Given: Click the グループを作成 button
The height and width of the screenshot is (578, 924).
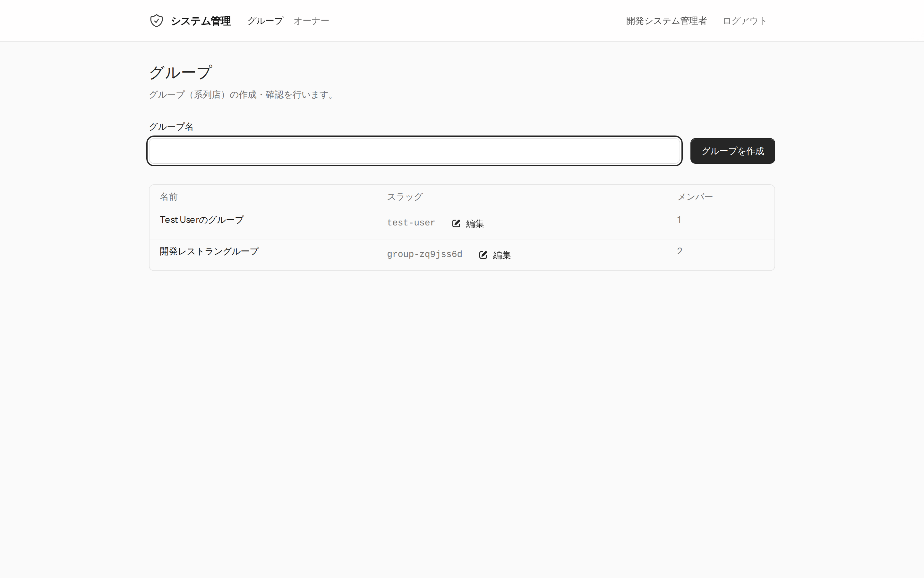Looking at the screenshot, I should (x=732, y=151).
